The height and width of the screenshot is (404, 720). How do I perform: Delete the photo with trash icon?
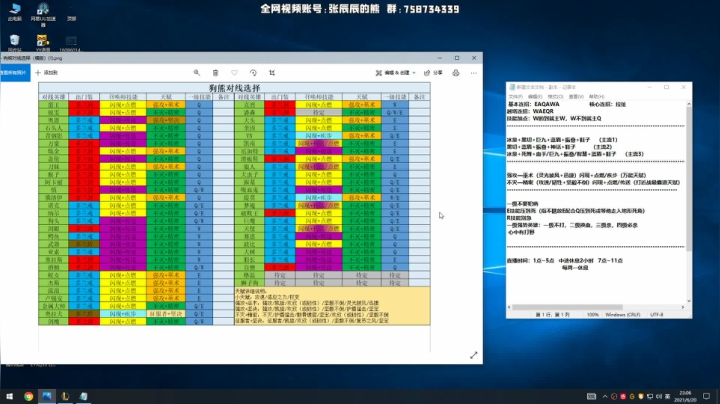point(215,73)
